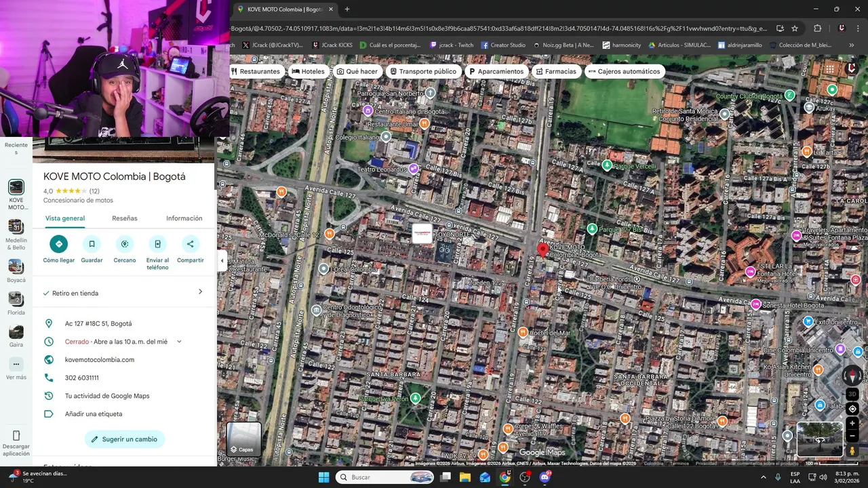Expand opening hours dropdown arrow
Screen dimensions: 868x488
tap(179, 342)
